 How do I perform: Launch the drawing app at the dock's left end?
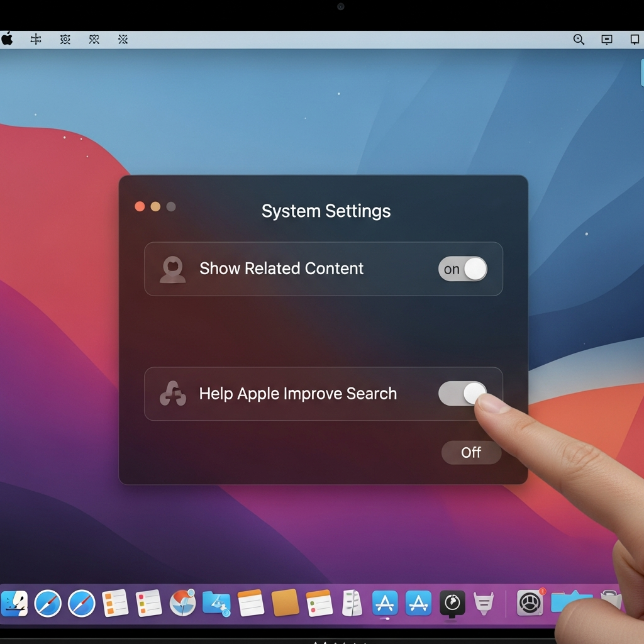click(14, 604)
